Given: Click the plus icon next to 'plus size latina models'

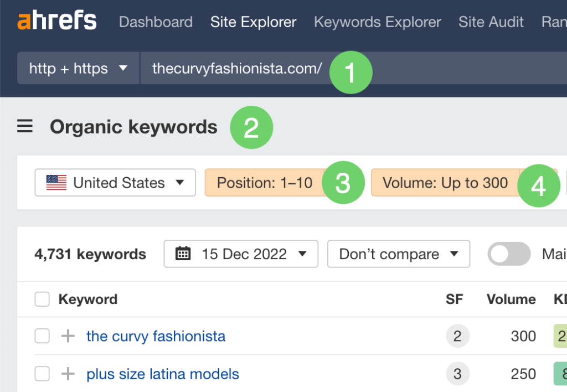Looking at the screenshot, I should coord(67,374).
